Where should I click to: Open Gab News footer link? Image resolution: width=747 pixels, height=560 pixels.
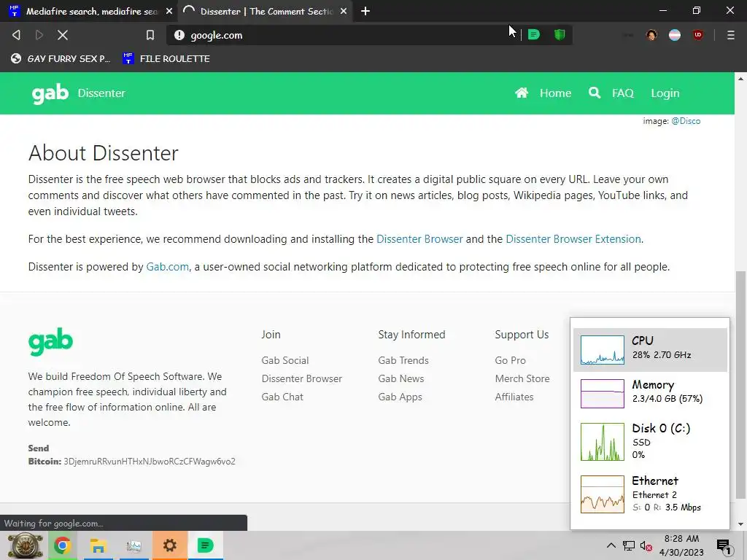[400, 378]
